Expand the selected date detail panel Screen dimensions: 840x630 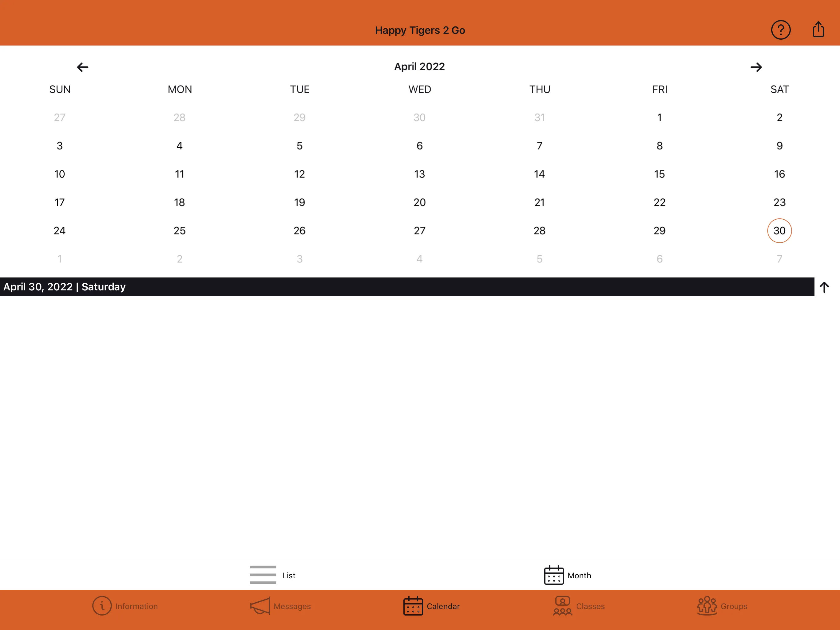coord(826,286)
